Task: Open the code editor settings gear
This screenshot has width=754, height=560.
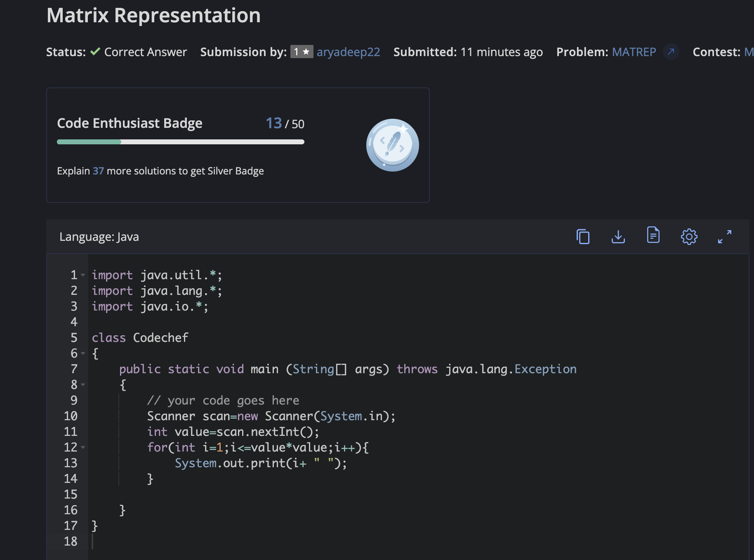Action: (x=689, y=237)
